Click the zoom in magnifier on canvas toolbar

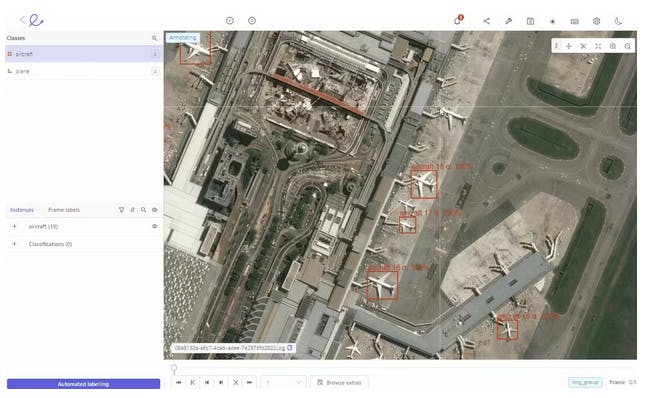pos(612,46)
